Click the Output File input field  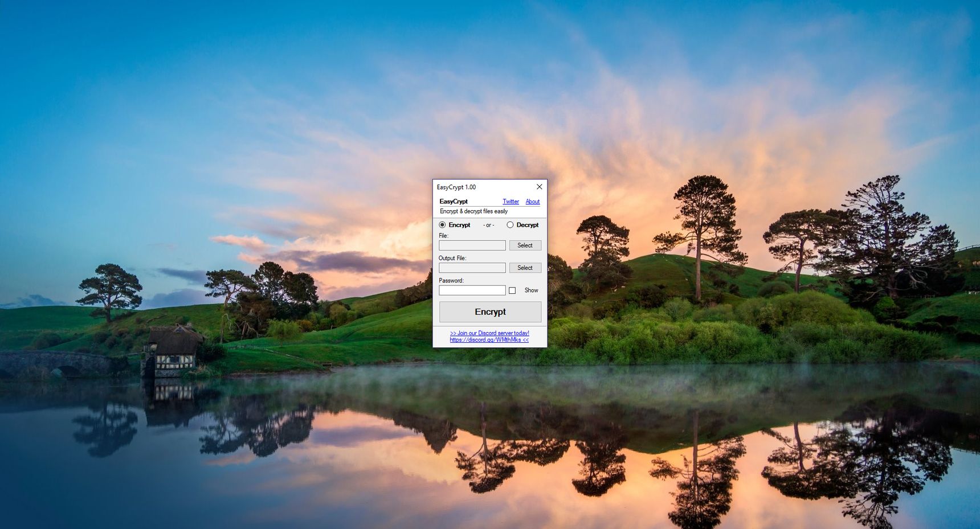pyautogui.click(x=472, y=268)
